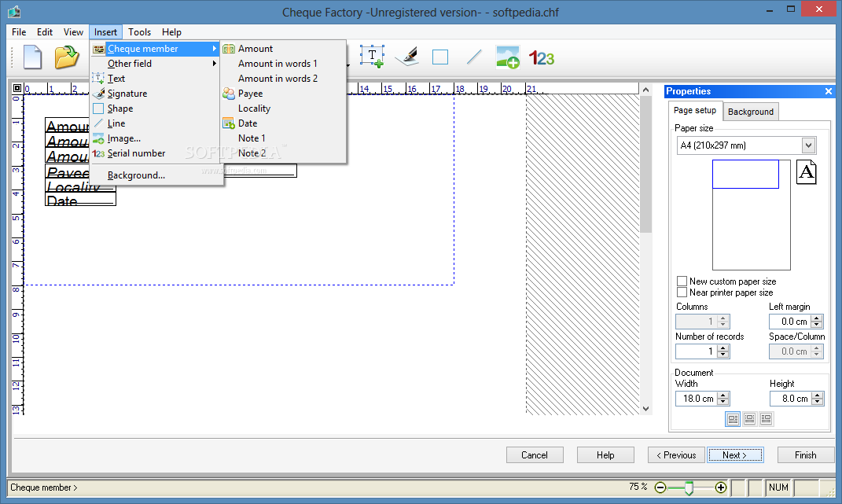Select Note 2 from the submenu
Screen dimensions: 842x504
click(283, 153)
